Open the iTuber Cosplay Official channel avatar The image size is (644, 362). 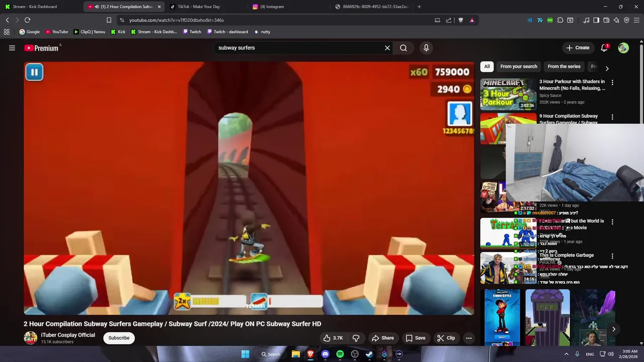(30, 338)
